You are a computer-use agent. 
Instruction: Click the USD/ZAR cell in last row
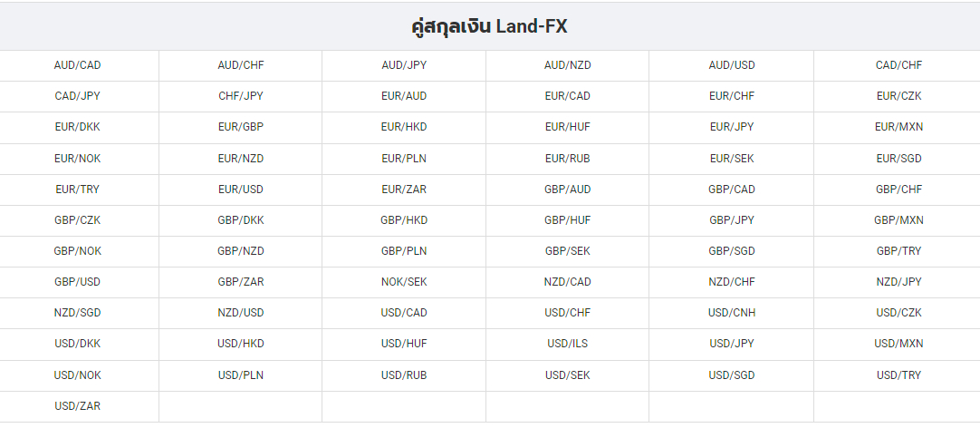(78, 406)
